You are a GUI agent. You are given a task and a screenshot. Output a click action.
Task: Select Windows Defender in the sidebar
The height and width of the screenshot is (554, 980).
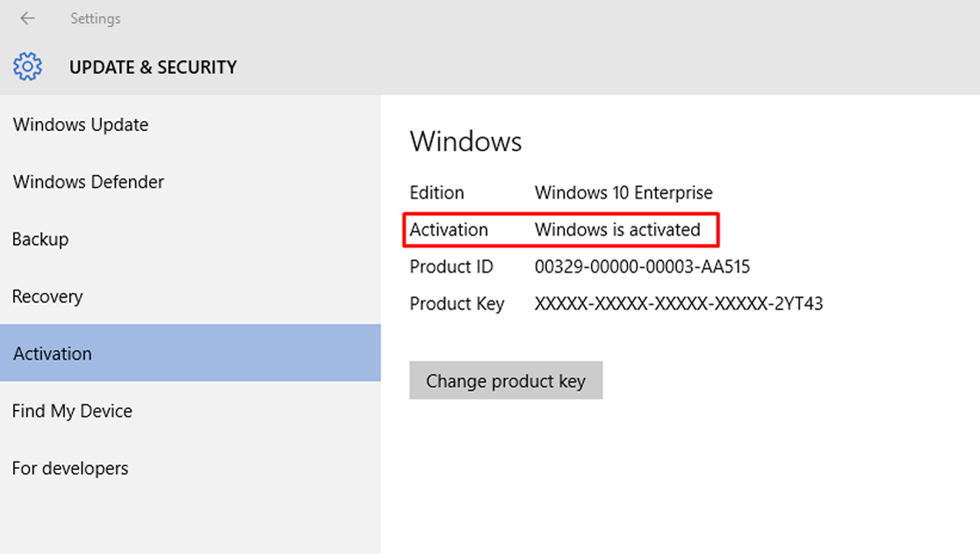pyautogui.click(x=190, y=182)
